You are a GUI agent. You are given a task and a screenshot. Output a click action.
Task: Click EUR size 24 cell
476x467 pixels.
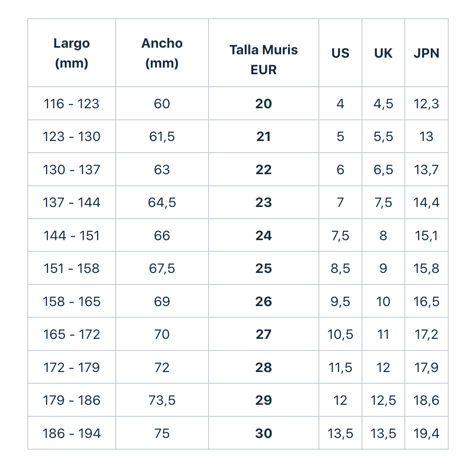263,236
